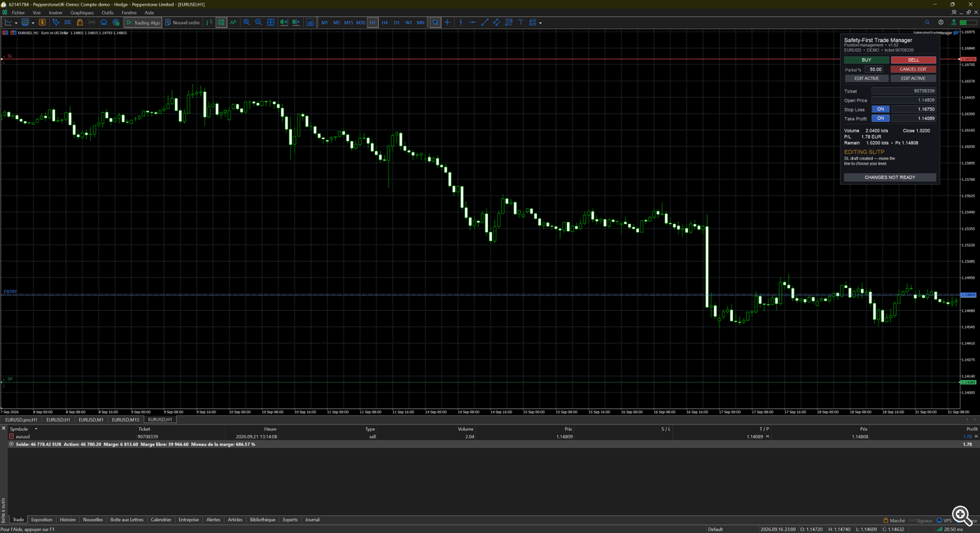Click the dollar sign toolbar icon
This screenshot has height=533, width=980.
[x=42, y=22]
